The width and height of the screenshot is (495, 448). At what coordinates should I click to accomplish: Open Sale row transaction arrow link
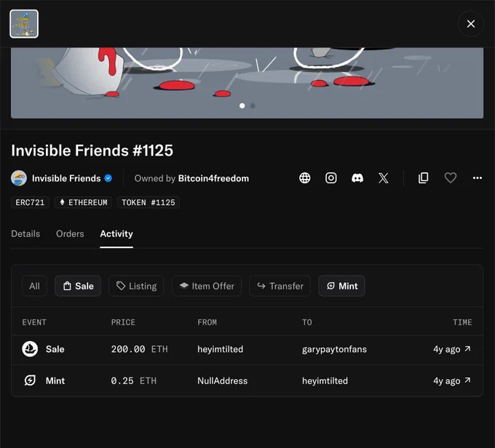(x=467, y=348)
